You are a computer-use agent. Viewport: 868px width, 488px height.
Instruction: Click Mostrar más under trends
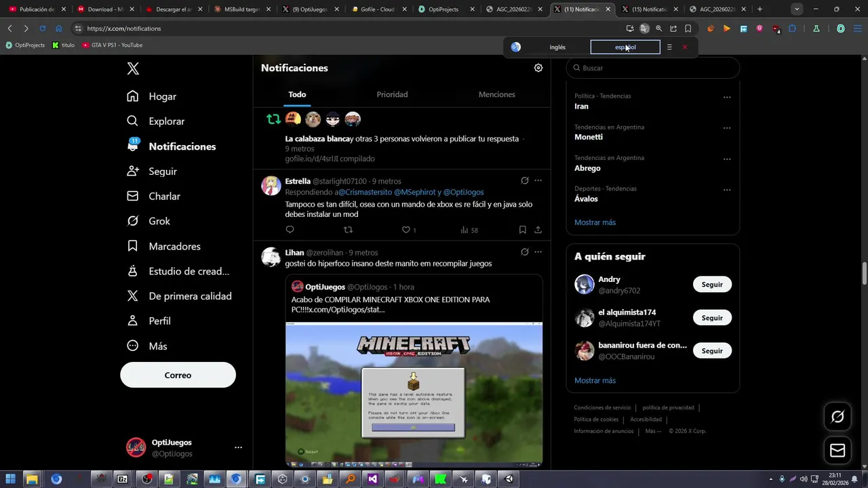(595, 222)
